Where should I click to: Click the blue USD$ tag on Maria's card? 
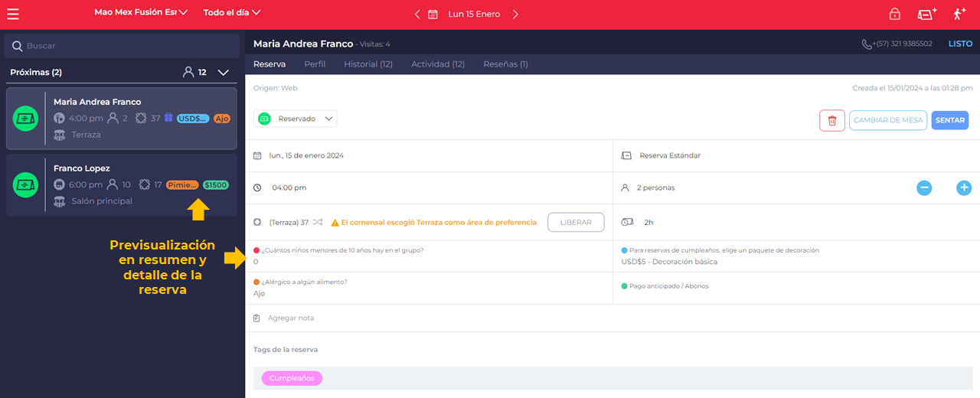193,119
